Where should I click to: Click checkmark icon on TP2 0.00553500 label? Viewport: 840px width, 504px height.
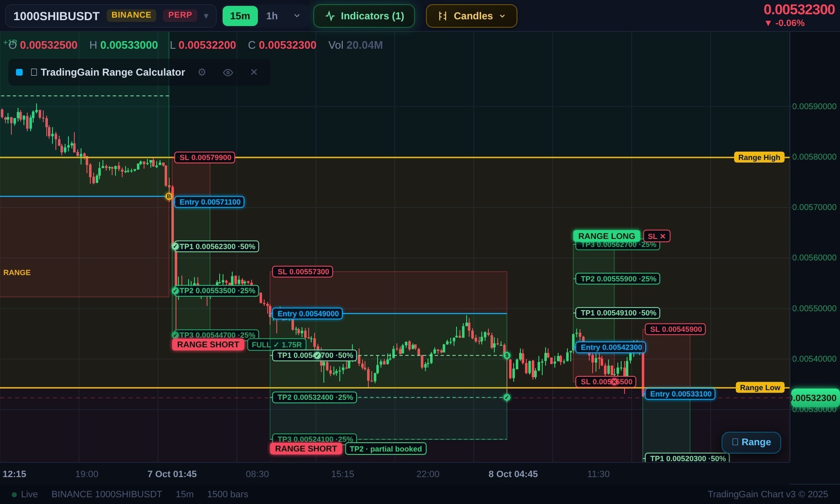pyautogui.click(x=176, y=291)
